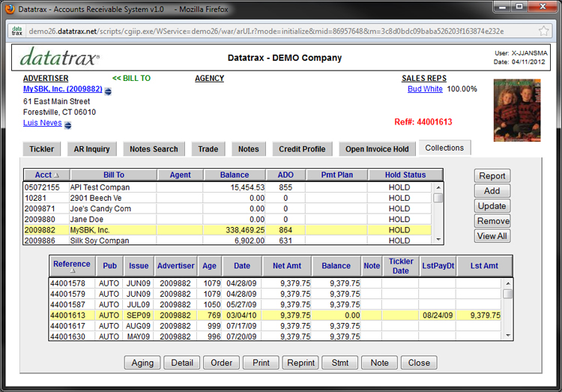Select the Silk Soy Compan account row
This screenshot has width=562, height=392.
227,241
